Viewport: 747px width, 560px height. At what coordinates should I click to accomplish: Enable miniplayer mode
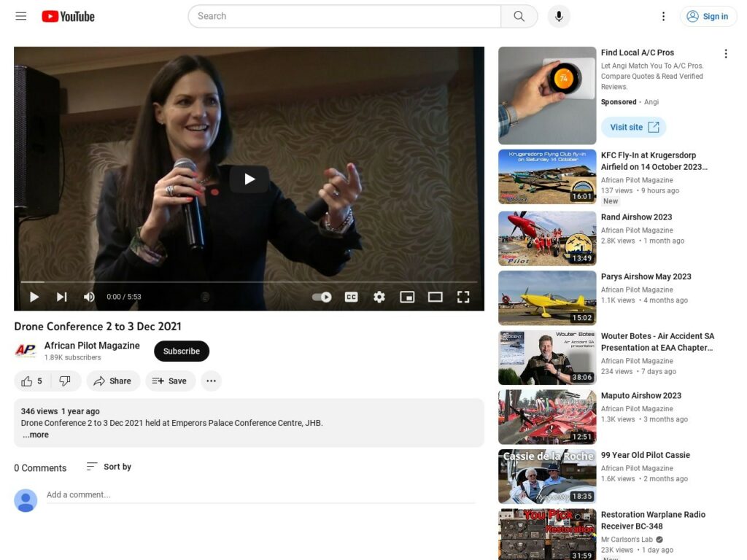click(x=407, y=297)
